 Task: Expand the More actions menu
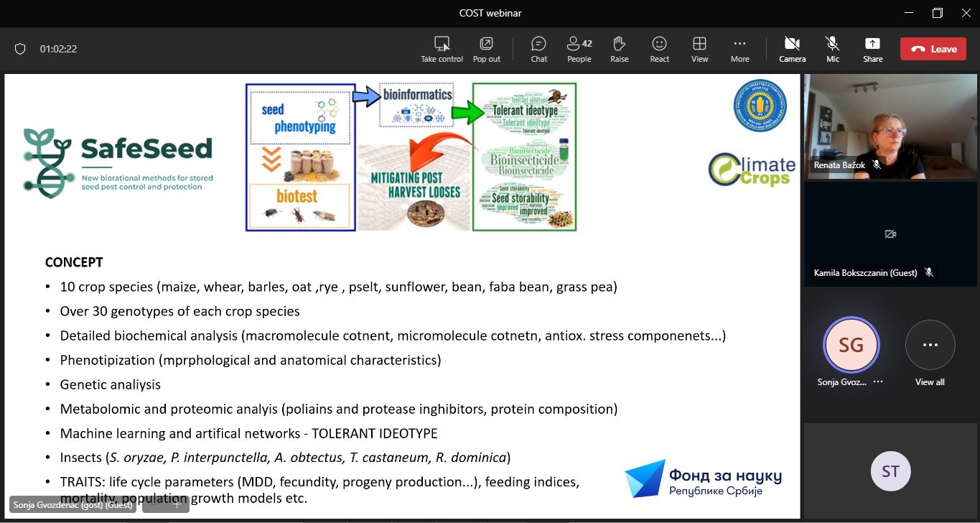[739, 49]
